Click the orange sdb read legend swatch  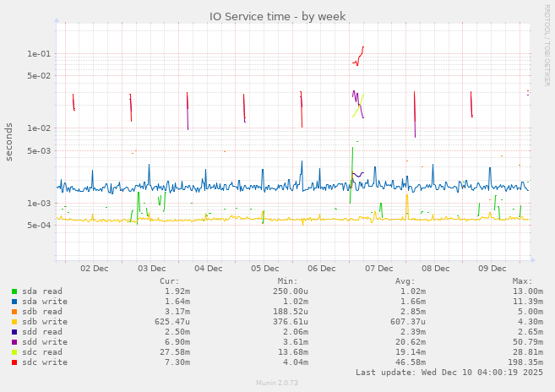[x=14, y=312]
